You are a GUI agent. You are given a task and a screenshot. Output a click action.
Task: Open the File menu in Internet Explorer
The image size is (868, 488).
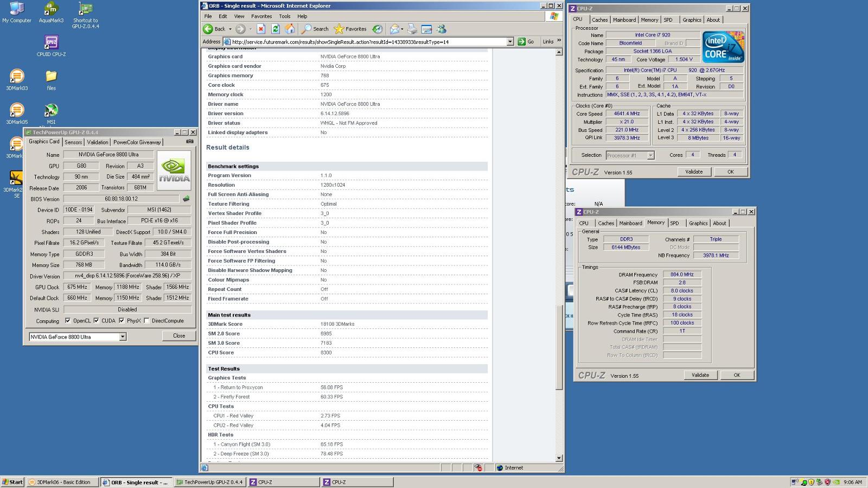point(208,16)
